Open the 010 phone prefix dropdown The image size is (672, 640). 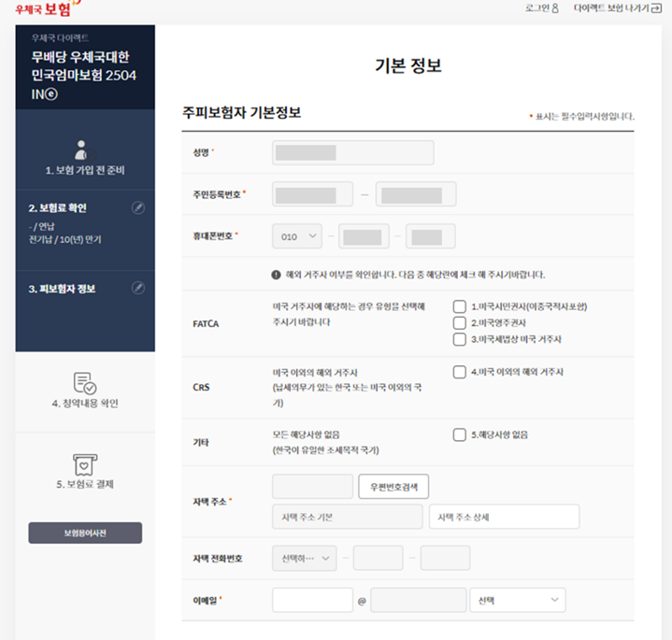[297, 236]
